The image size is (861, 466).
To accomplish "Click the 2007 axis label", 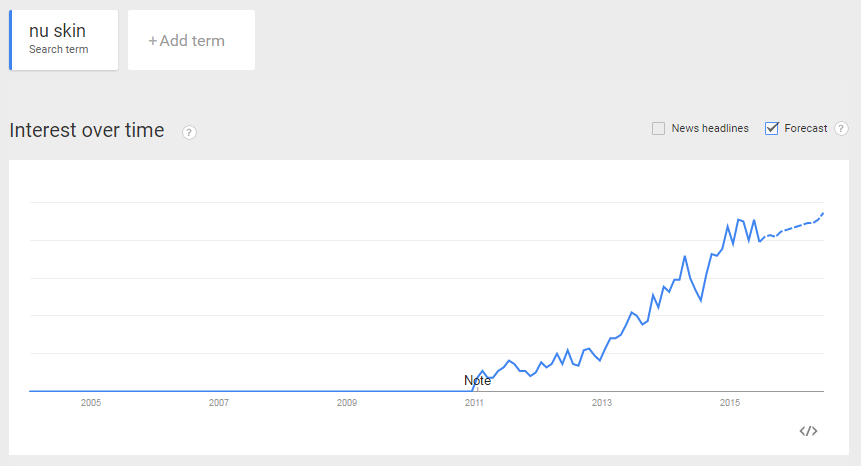I will click(x=219, y=403).
